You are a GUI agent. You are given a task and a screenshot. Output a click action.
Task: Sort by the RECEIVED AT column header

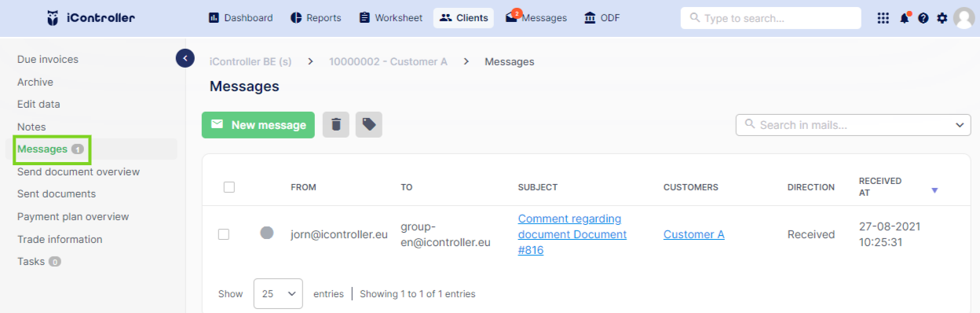click(x=880, y=186)
